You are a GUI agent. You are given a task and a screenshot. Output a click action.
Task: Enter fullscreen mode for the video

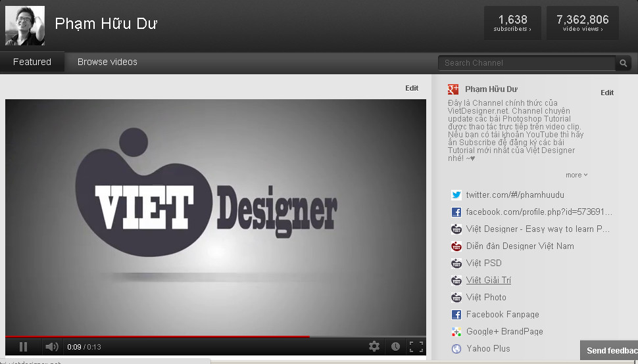(416, 346)
